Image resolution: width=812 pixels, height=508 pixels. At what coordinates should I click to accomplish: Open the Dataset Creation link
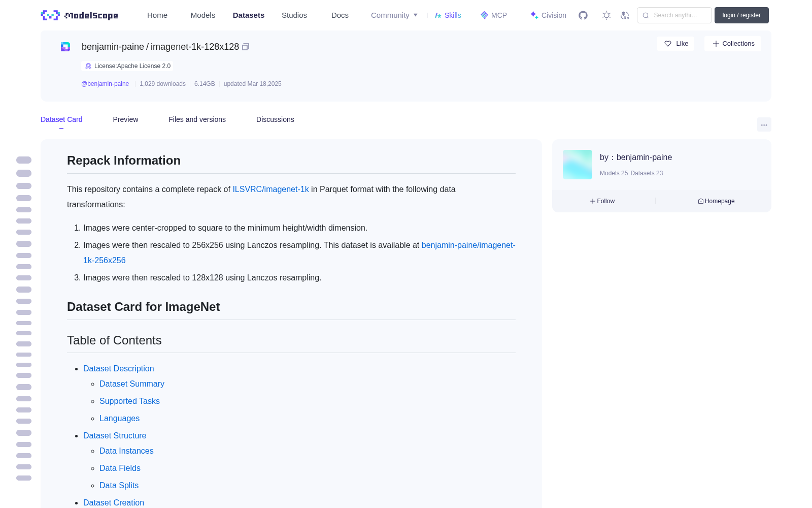pyautogui.click(x=114, y=503)
